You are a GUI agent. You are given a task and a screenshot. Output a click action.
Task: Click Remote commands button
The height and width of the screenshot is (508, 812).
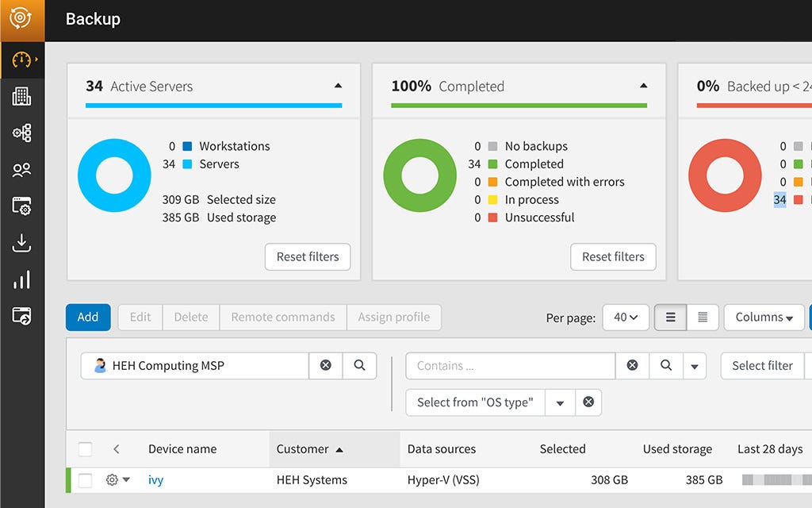coord(283,317)
